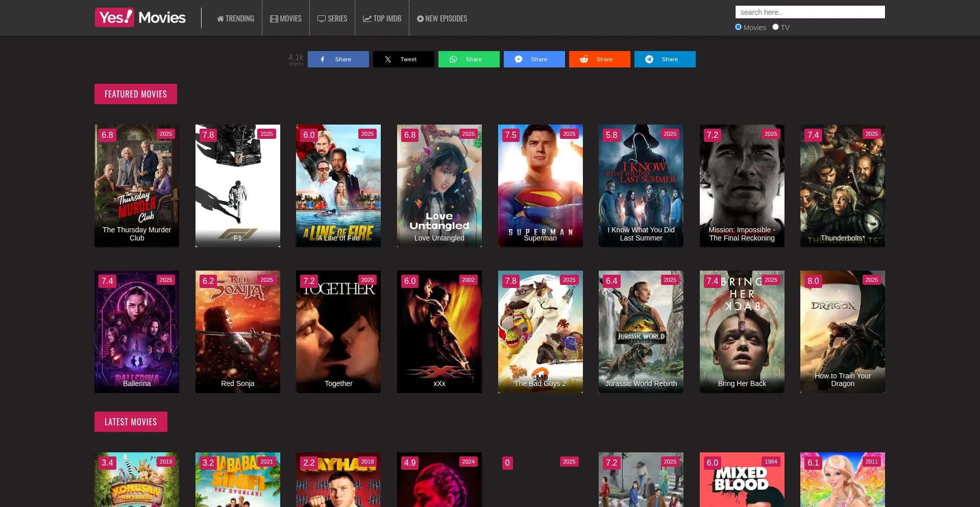Focus the 'search here..' input field
This screenshot has height=507, width=980.
pyautogui.click(x=810, y=12)
